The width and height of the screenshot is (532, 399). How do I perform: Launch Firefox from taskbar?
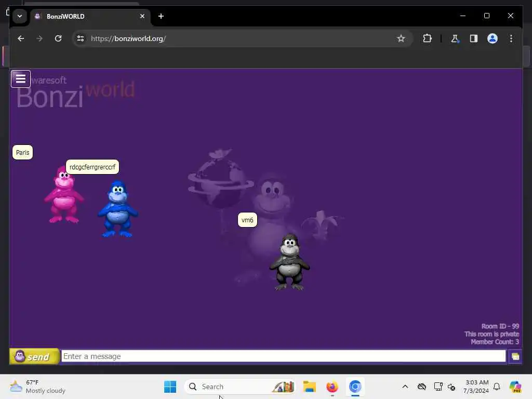[332, 387]
